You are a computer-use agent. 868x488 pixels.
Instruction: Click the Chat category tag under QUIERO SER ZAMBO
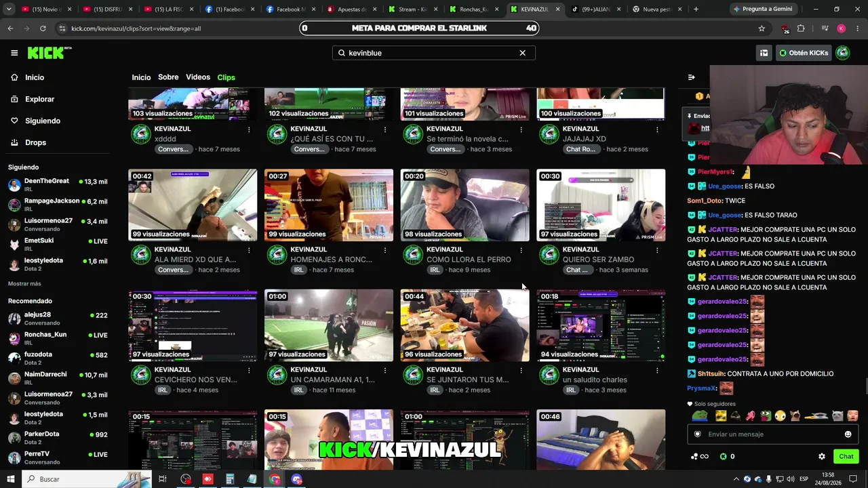[x=576, y=270]
